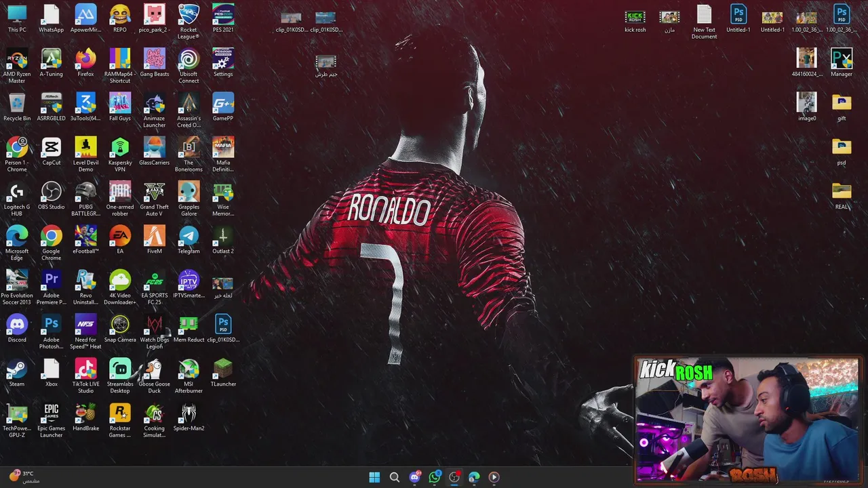This screenshot has height=488, width=868.
Task: Launch Grand Theft Auto V icon
Action: (x=155, y=199)
